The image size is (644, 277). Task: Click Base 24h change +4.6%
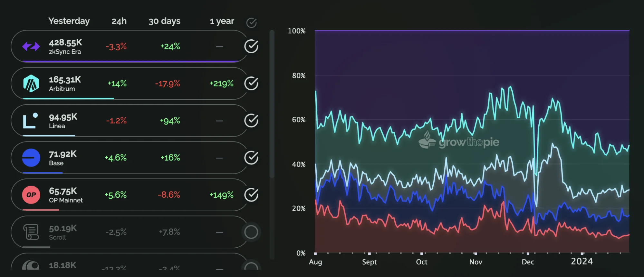(116, 158)
